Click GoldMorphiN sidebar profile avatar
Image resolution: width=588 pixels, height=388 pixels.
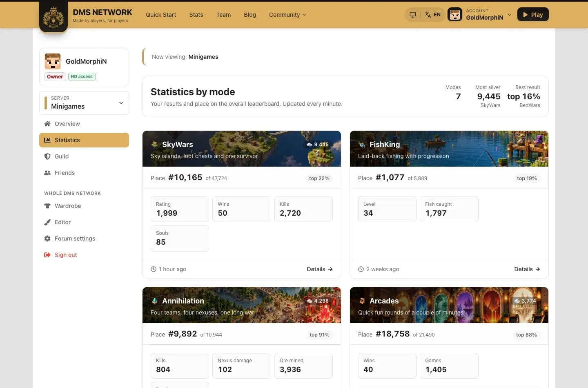tap(53, 61)
